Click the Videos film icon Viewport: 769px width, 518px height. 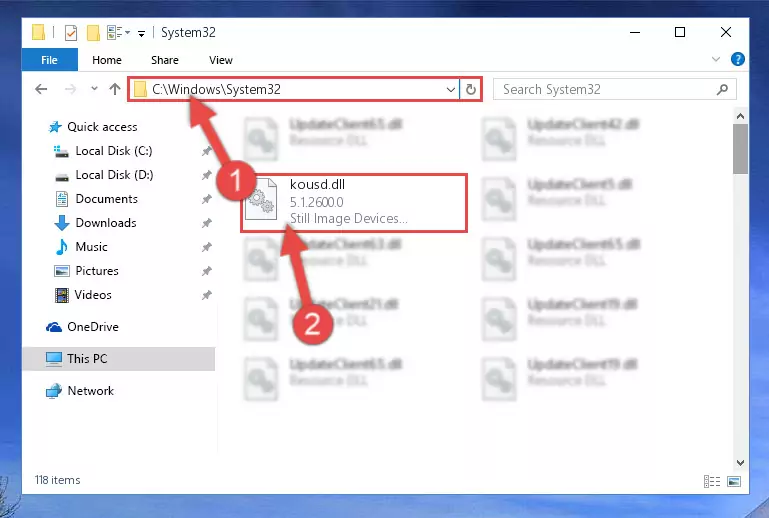pos(61,295)
